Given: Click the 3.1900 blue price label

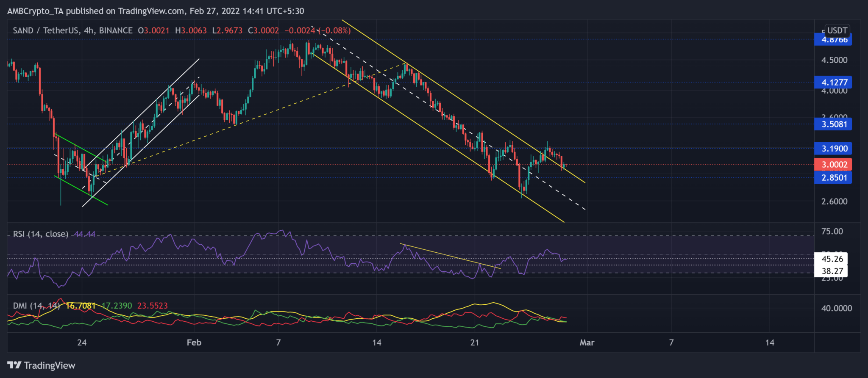Looking at the screenshot, I should click(x=834, y=149).
